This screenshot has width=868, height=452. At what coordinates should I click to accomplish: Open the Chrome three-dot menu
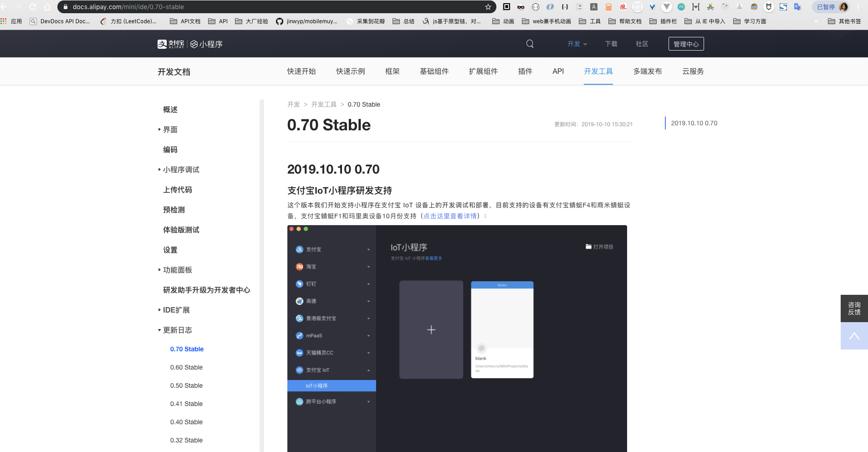(858, 7)
